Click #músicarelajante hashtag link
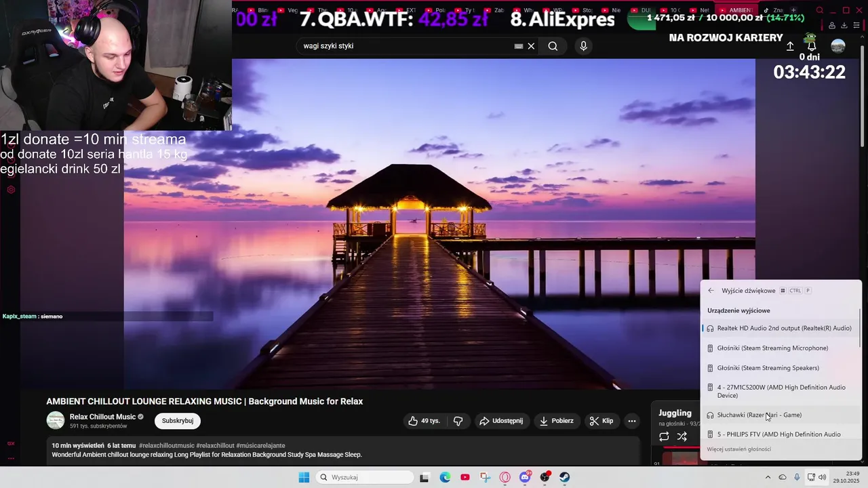The image size is (868, 488). (260, 445)
